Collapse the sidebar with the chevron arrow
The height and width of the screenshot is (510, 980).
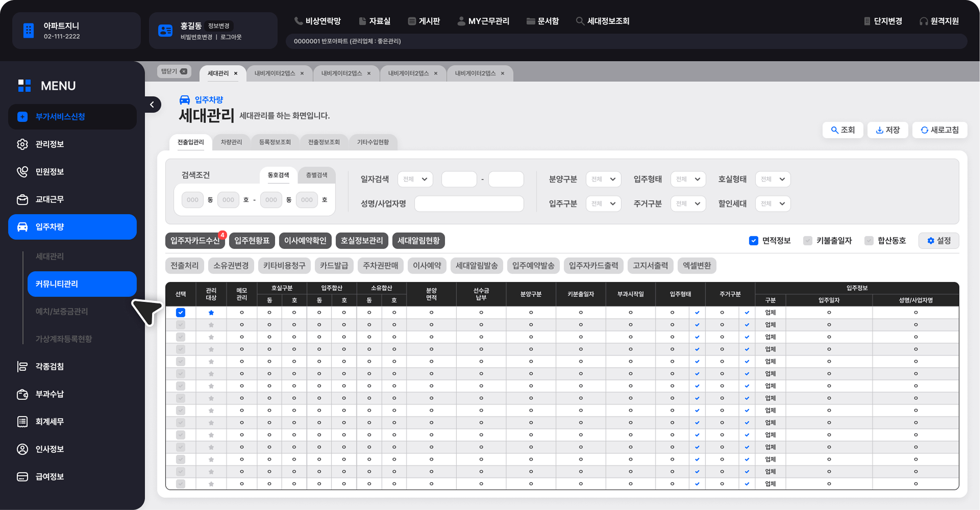click(x=152, y=104)
